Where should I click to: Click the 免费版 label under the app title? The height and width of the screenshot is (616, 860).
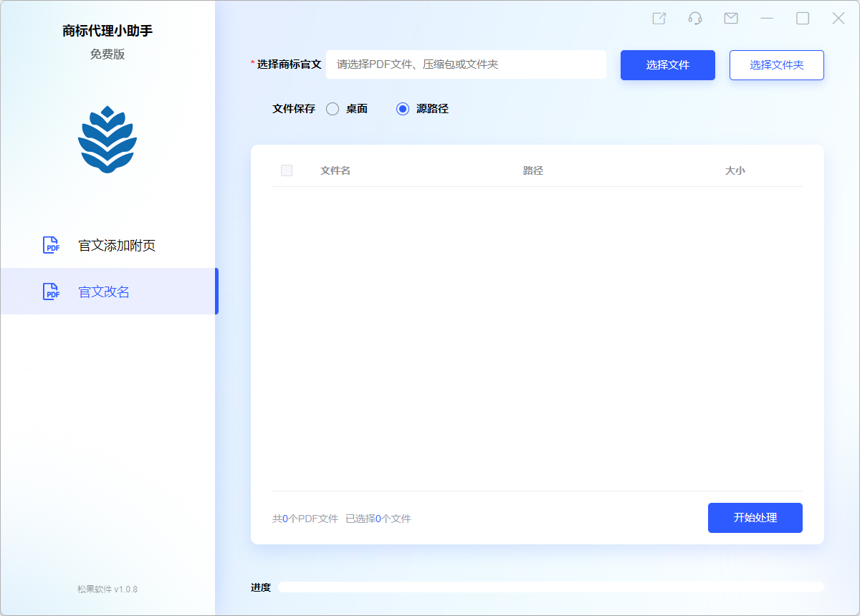[107, 54]
